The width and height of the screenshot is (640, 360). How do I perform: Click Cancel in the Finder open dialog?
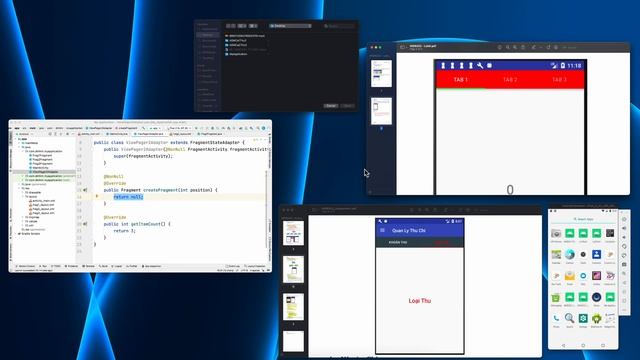(x=331, y=106)
